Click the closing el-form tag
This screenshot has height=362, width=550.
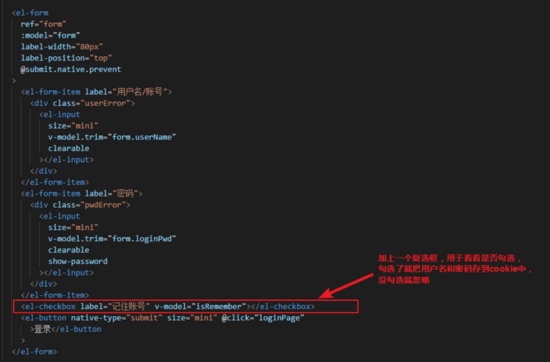(34, 351)
